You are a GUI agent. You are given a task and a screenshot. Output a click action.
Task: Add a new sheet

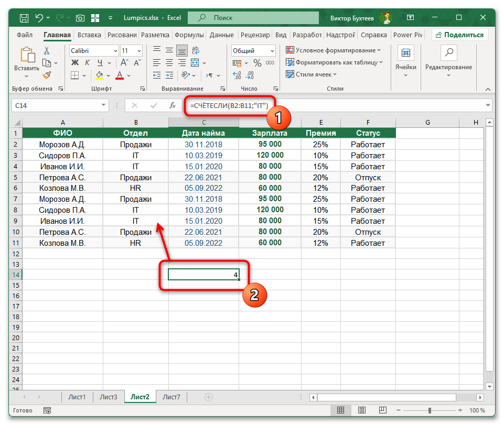(209, 397)
